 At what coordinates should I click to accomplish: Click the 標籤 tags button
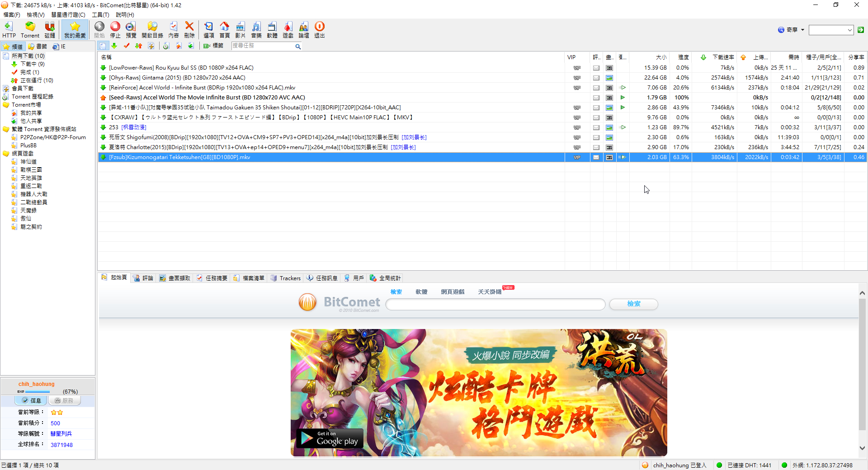[213, 46]
